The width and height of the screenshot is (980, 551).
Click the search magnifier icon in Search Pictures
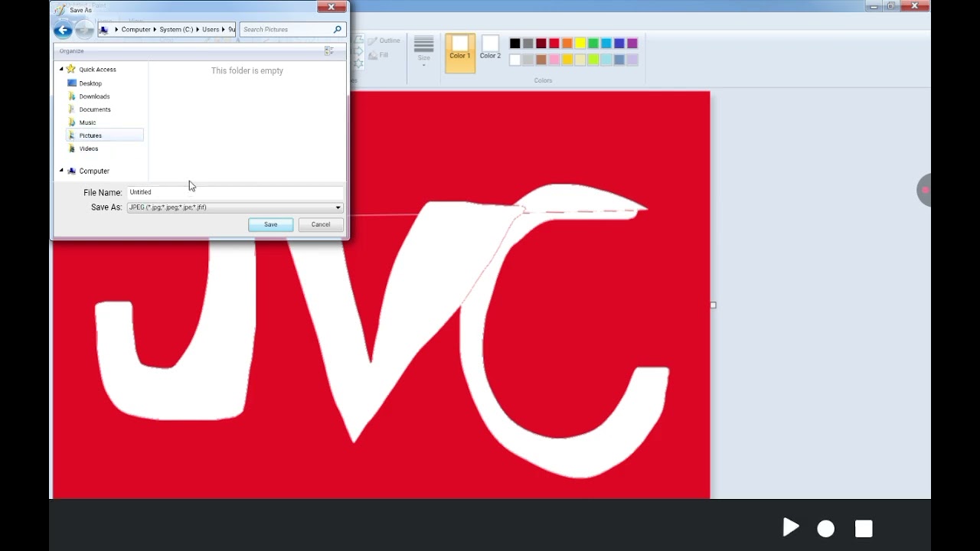337,29
